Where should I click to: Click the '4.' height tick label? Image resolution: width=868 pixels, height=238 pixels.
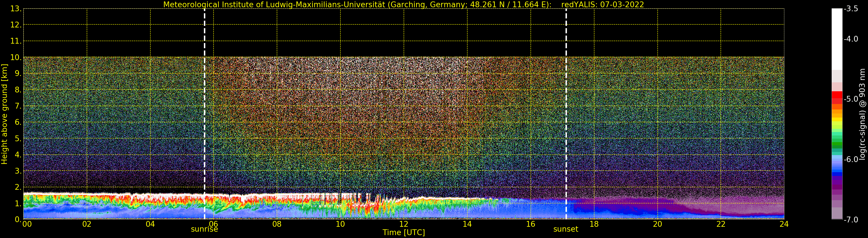[18, 155]
